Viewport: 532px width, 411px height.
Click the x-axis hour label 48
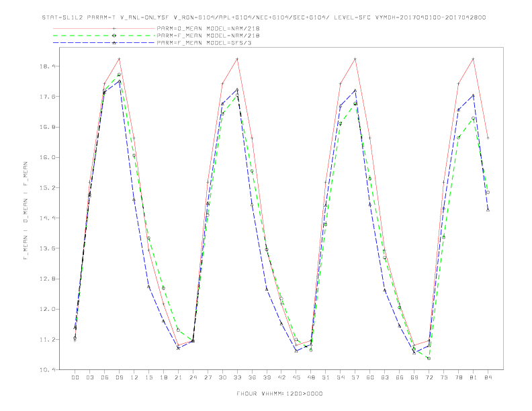click(311, 377)
